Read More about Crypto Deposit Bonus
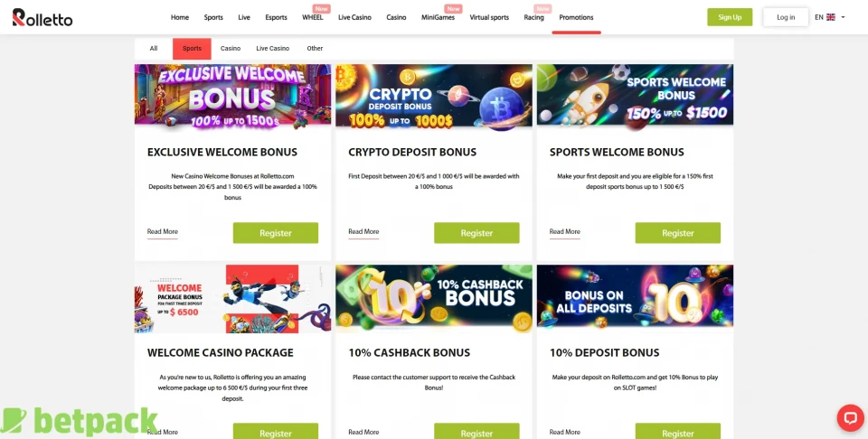 [x=363, y=231]
